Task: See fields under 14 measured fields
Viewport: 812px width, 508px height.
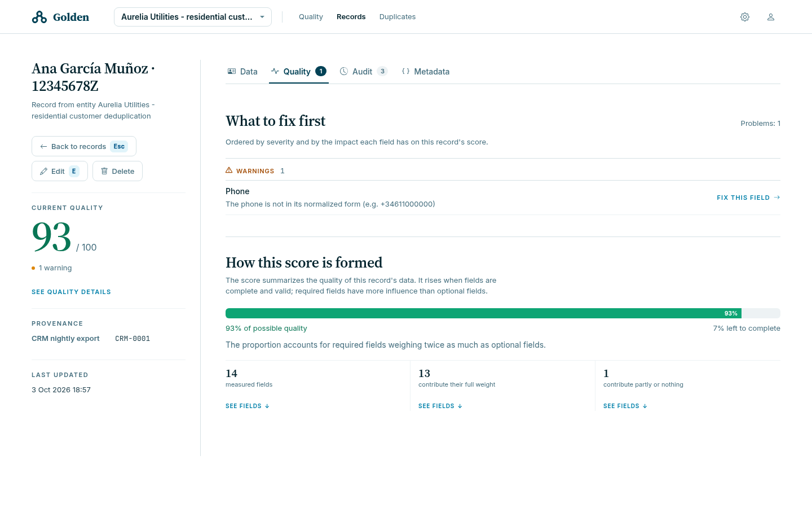Action: (248, 406)
